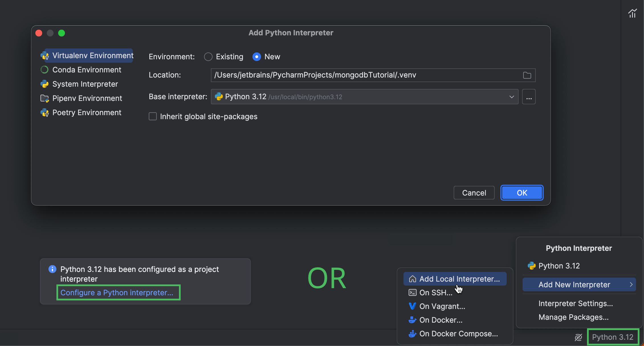Click the folder browse icon for Location
The width and height of the screenshot is (644, 346).
[527, 76]
